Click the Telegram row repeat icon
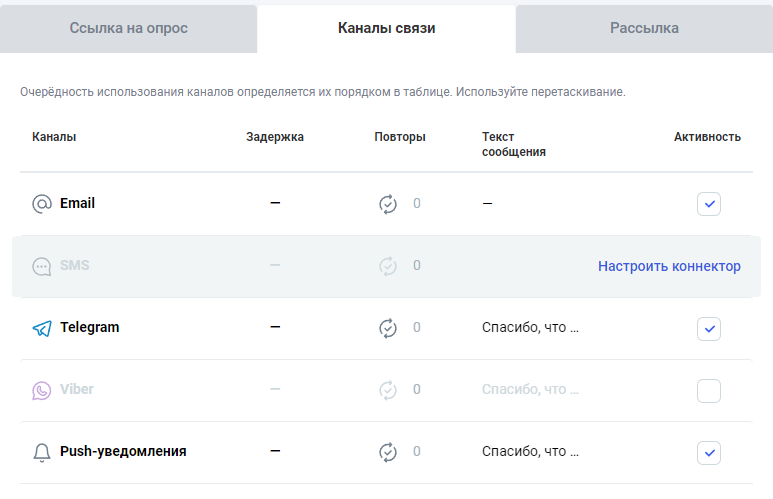This screenshot has height=499, width=773. click(388, 328)
